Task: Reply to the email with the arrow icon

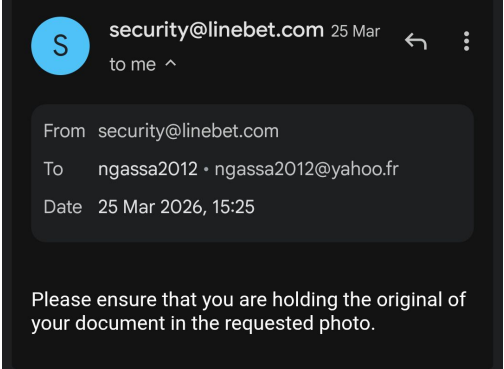Action: click(x=416, y=41)
